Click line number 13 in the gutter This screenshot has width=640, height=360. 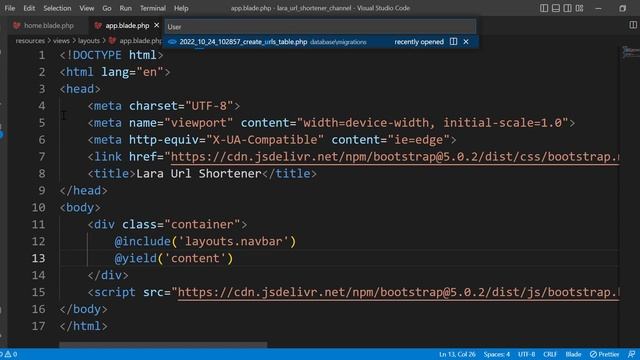38,258
